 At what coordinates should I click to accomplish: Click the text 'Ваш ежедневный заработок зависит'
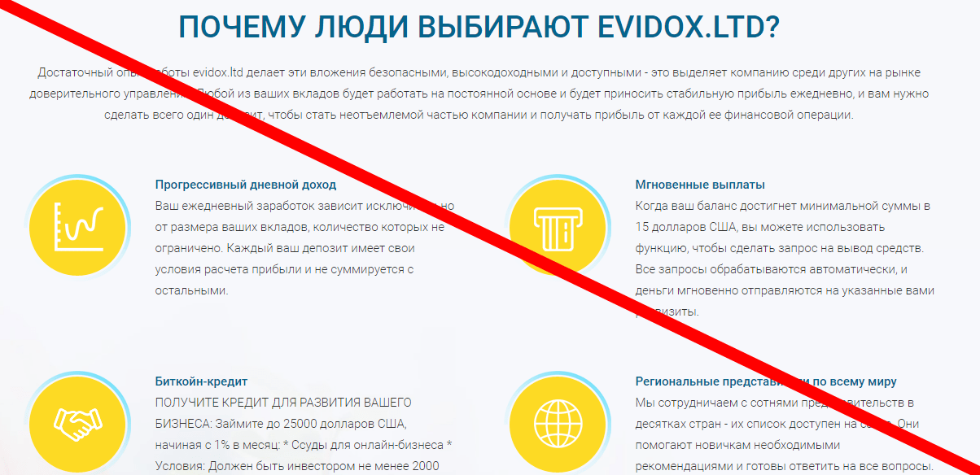pyautogui.click(x=259, y=206)
